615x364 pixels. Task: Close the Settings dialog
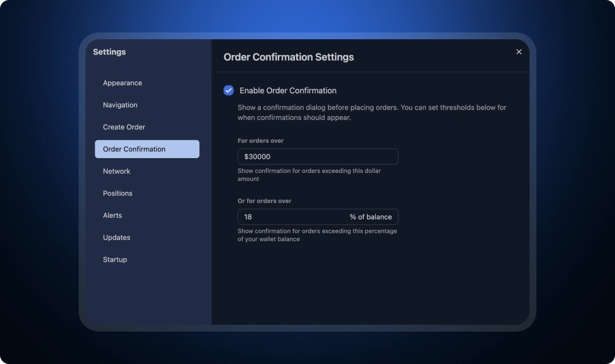(x=519, y=51)
